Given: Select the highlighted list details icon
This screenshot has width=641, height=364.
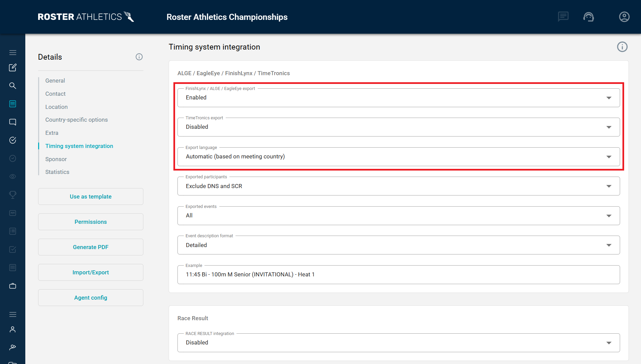Looking at the screenshot, I should pyautogui.click(x=12, y=104).
